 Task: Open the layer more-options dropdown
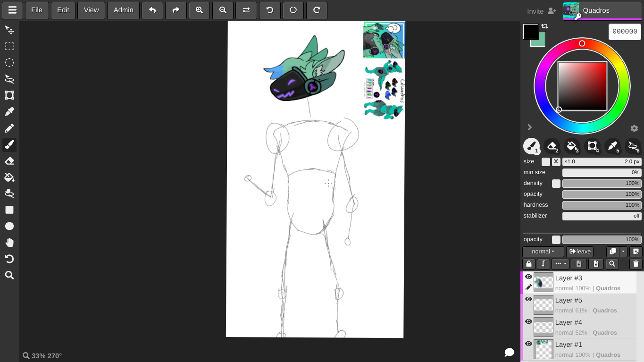point(560,264)
